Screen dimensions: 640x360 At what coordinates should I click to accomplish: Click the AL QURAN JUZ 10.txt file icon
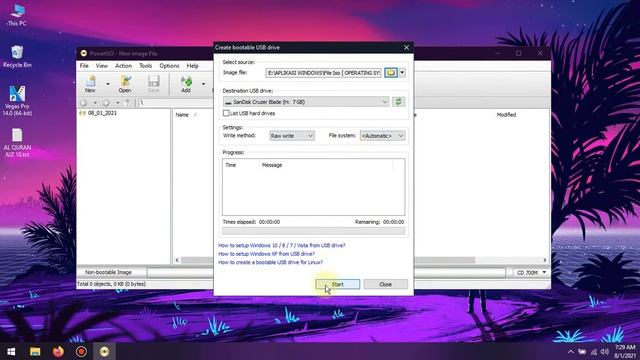click(17, 142)
